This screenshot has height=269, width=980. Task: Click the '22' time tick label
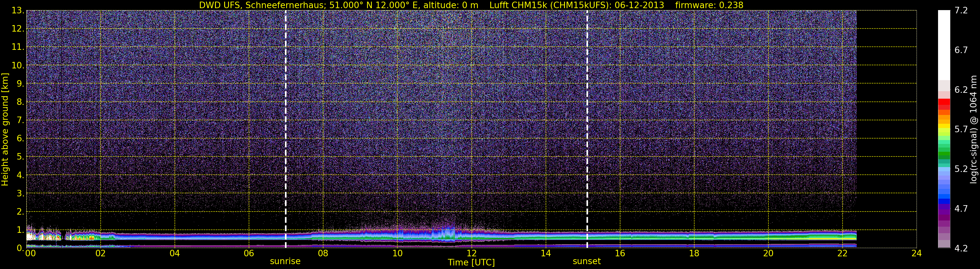(842, 253)
